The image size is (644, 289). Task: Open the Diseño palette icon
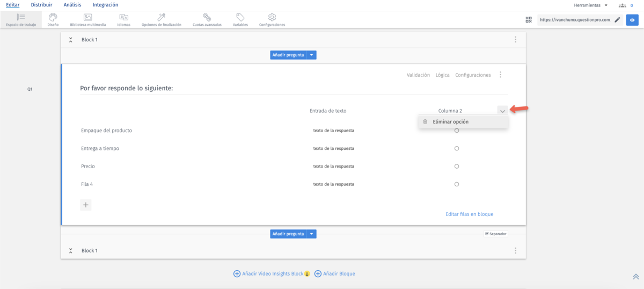53,18
